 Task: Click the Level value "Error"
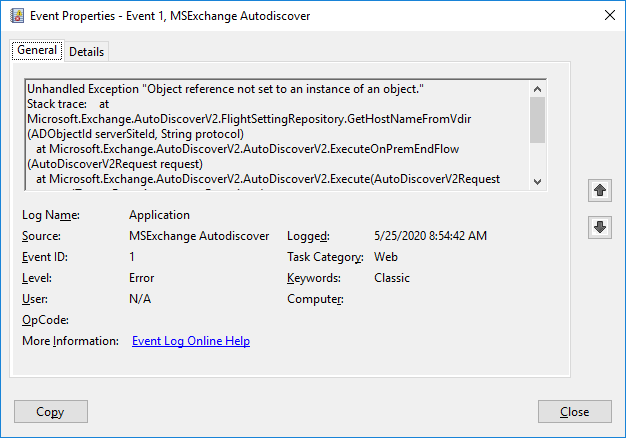141,278
